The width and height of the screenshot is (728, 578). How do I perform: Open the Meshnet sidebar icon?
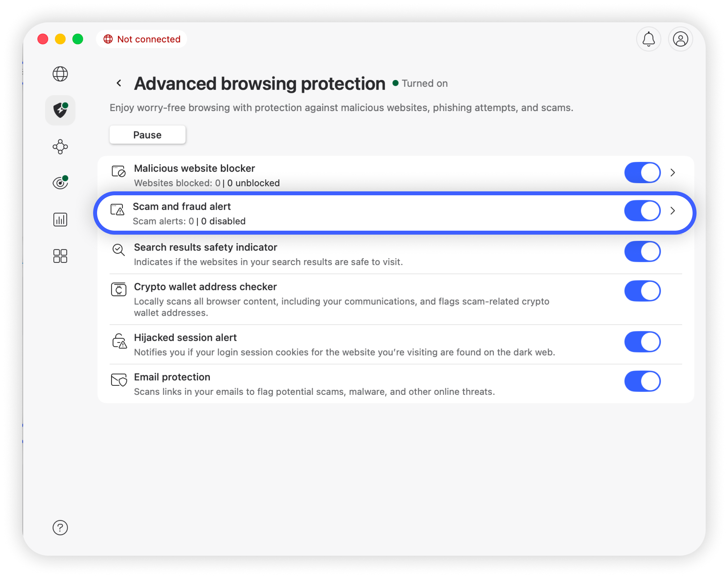click(x=60, y=147)
